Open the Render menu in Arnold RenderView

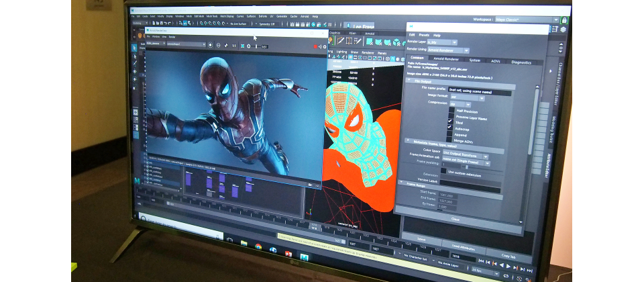pos(172,36)
